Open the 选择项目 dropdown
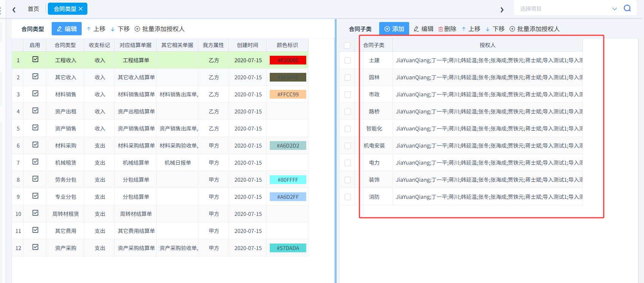The height and width of the screenshot is (283, 644). (568, 8)
